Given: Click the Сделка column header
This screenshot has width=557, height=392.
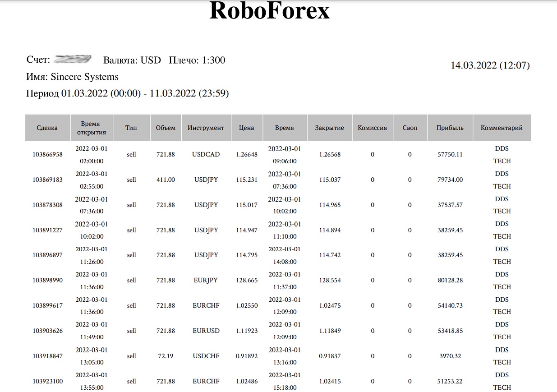Looking at the screenshot, I should point(47,128).
